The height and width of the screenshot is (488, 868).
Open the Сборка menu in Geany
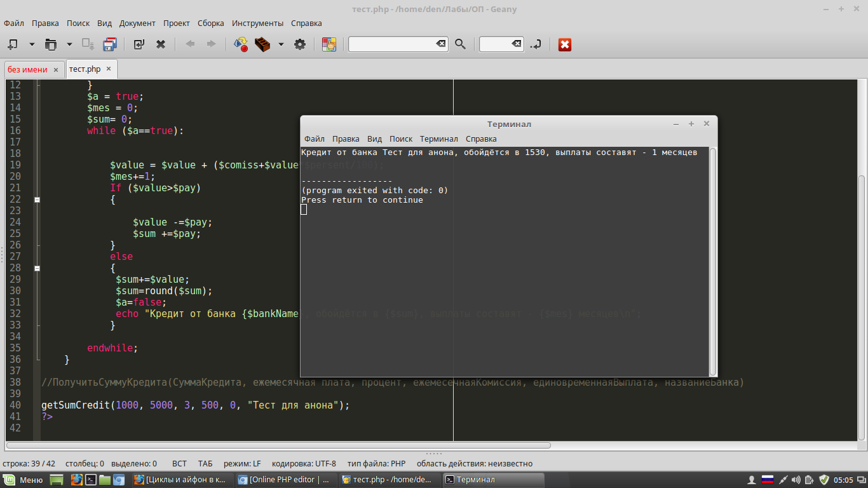tap(211, 23)
